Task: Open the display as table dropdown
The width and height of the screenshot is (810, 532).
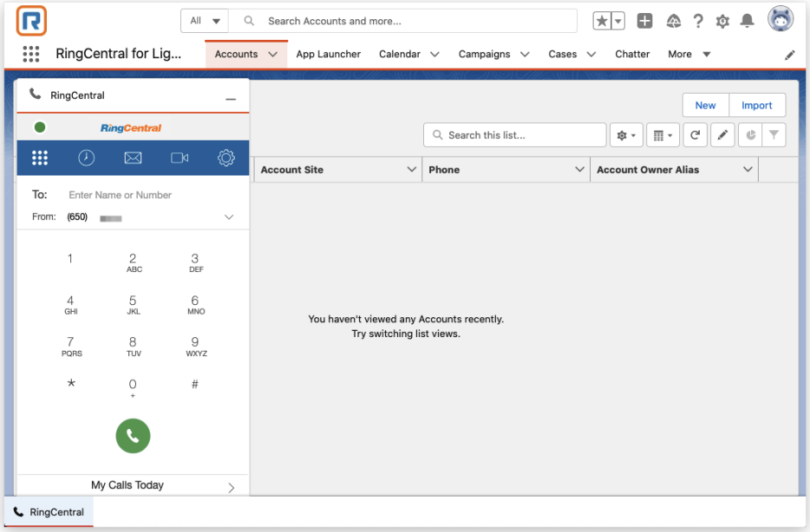Action: pyautogui.click(x=663, y=135)
